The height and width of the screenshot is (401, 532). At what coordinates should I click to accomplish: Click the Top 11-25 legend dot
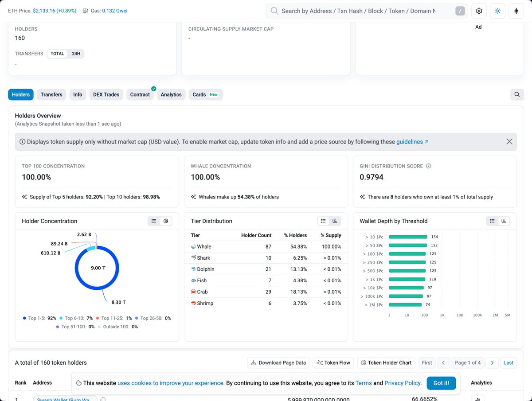tap(98, 318)
